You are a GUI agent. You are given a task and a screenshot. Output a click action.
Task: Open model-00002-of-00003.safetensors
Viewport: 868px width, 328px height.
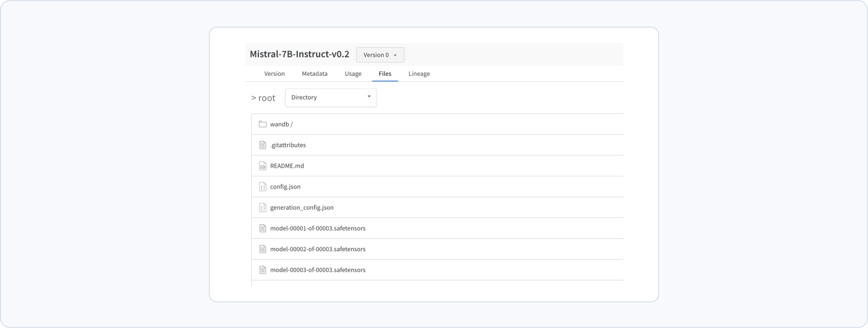(318, 249)
